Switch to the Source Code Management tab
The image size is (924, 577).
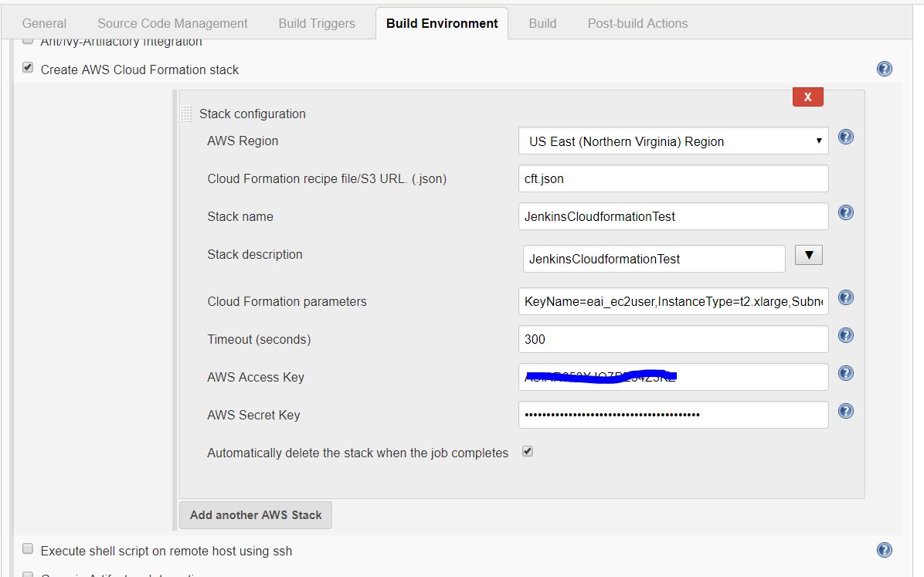(x=172, y=23)
